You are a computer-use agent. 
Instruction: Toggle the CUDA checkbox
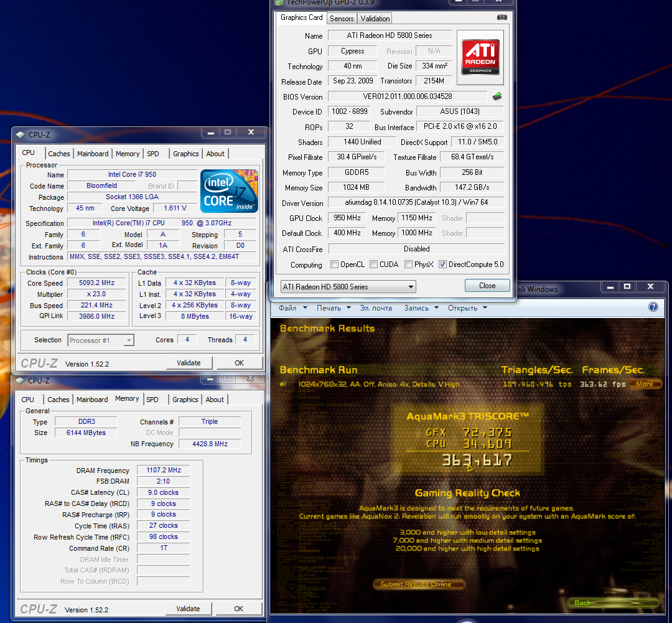click(374, 265)
